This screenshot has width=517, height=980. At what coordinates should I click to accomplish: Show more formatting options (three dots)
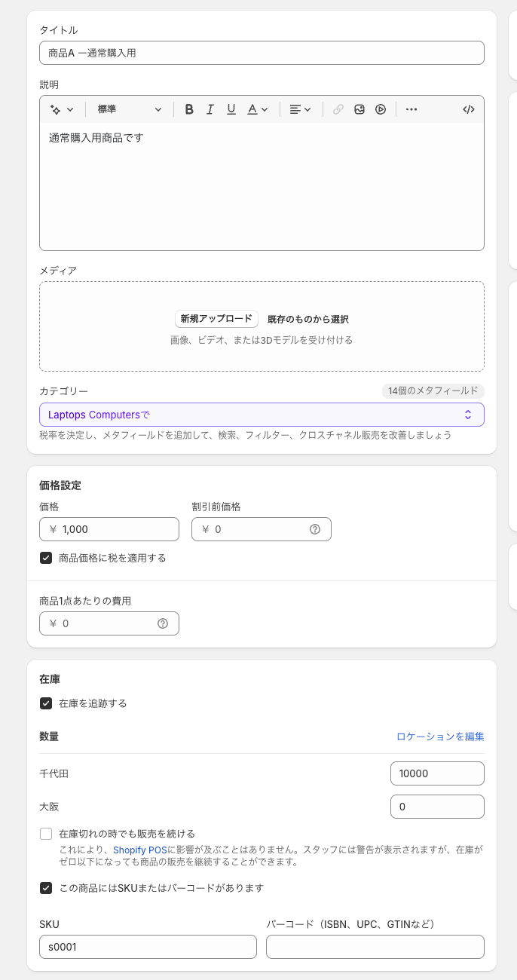coord(411,109)
